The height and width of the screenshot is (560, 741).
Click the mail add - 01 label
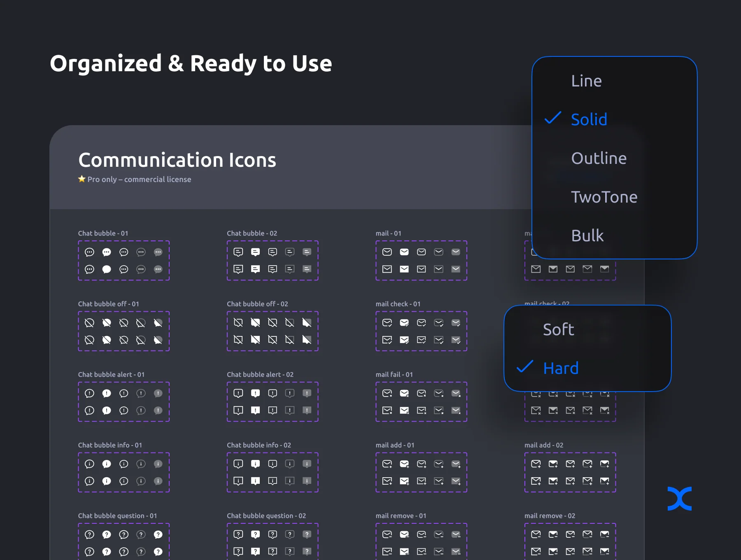[x=395, y=445]
